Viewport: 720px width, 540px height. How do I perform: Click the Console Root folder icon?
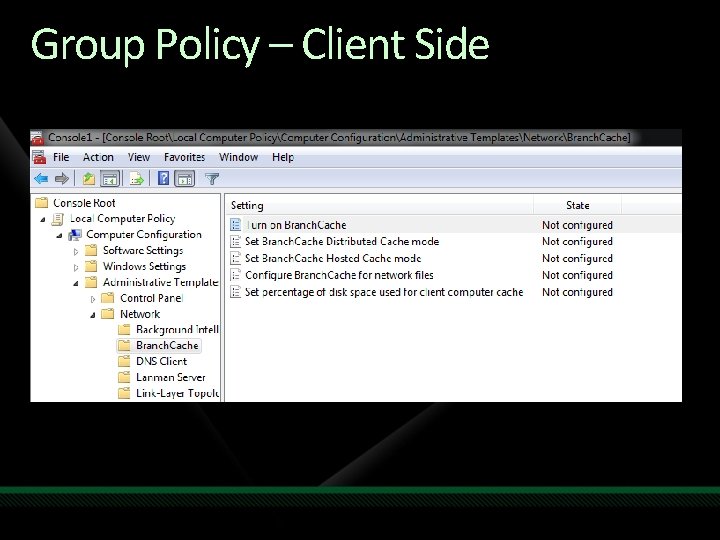click(42, 202)
